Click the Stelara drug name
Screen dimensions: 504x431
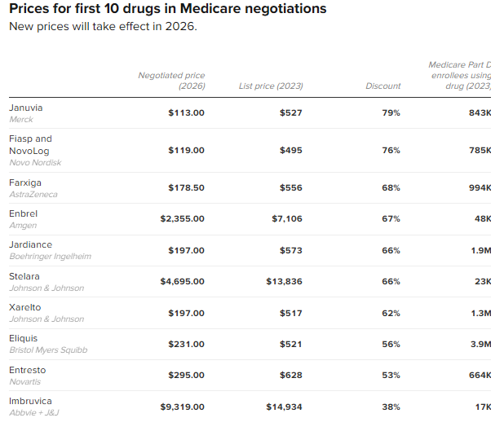[24, 276]
